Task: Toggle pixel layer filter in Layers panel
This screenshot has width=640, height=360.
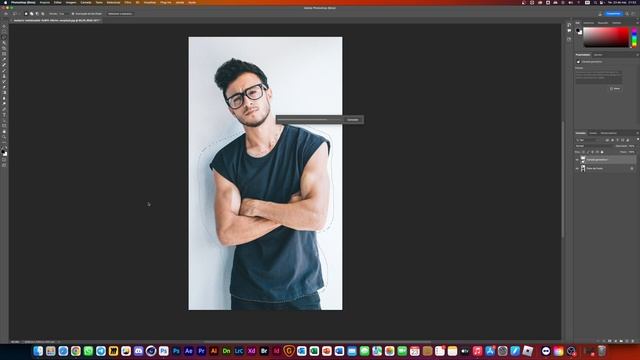Action: point(607,140)
